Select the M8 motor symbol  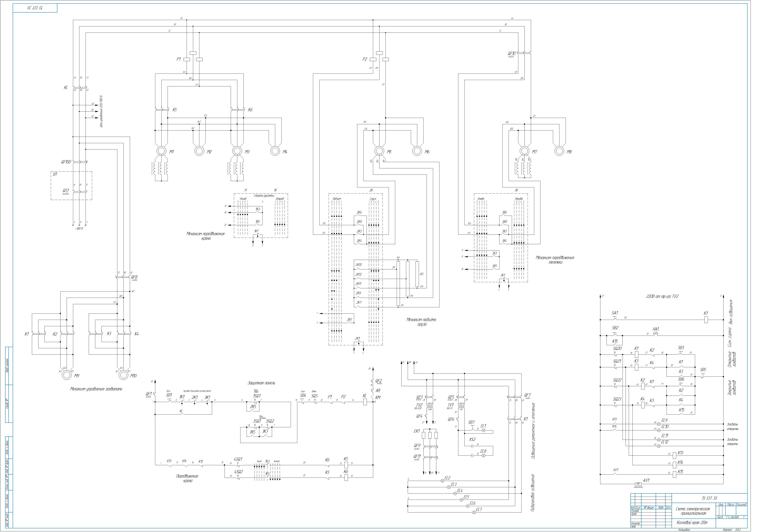pos(559,151)
